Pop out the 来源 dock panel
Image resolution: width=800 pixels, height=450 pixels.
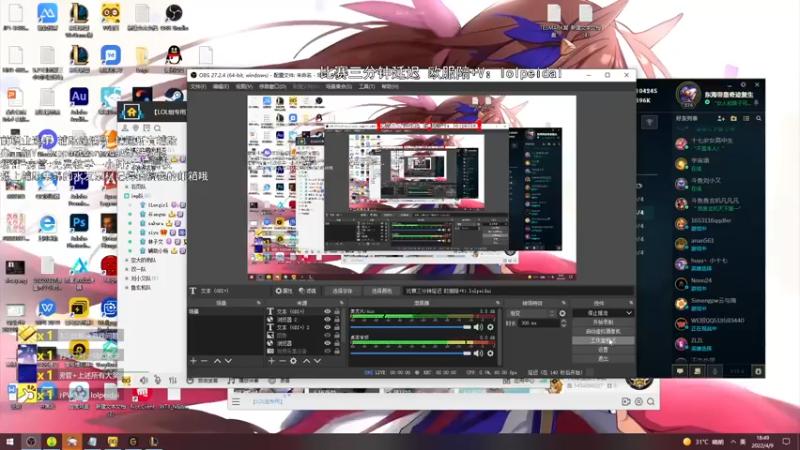point(341,303)
